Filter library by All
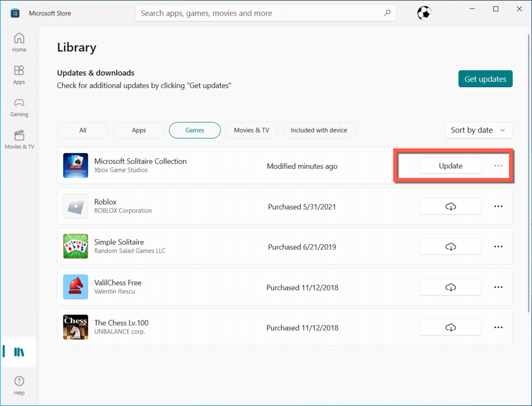 click(83, 130)
